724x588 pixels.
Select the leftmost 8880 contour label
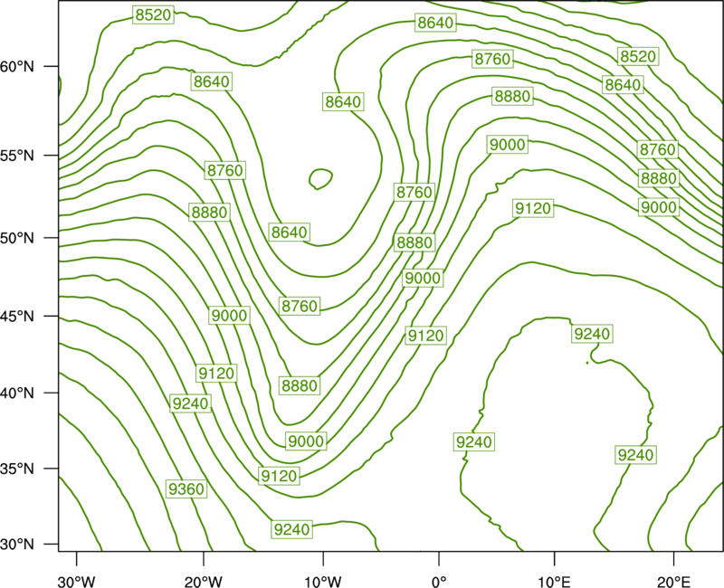[210, 213]
